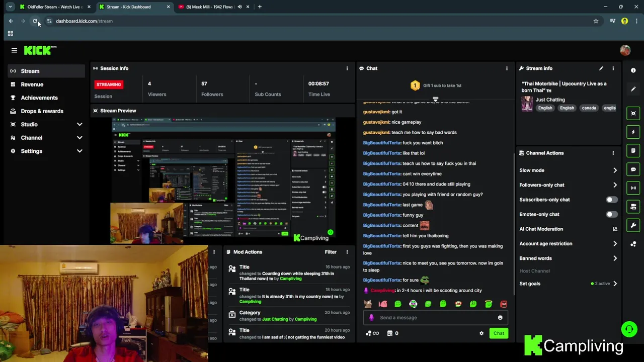The width and height of the screenshot is (644, 362).
Task: Open chat settings gear icon
Action: point(481,333)
